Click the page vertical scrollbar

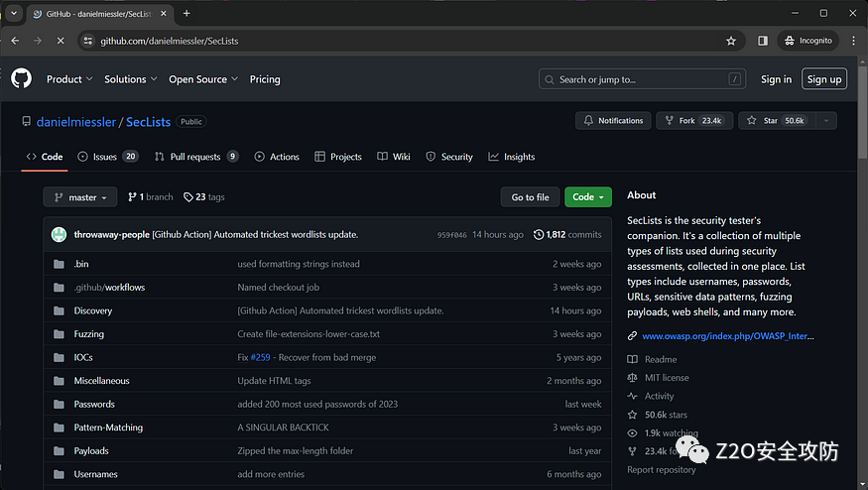pos(862,111)
